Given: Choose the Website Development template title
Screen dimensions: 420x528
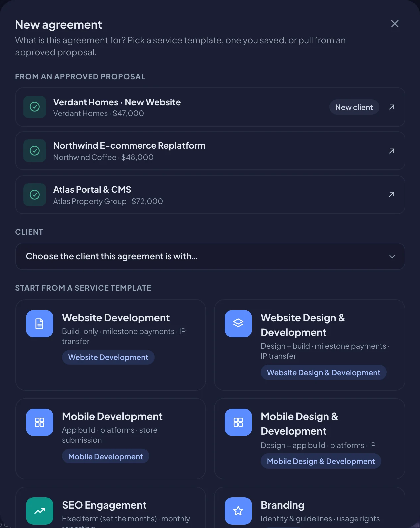Looking at the screenshot, I should click(x=116, y=318).
